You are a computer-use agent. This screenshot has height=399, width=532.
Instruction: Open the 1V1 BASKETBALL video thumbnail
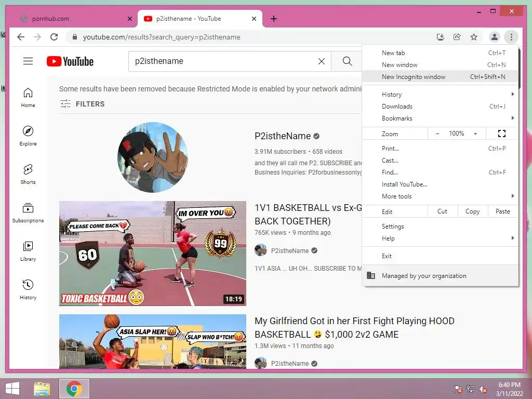pyautogui.click(x=153, y=254)
